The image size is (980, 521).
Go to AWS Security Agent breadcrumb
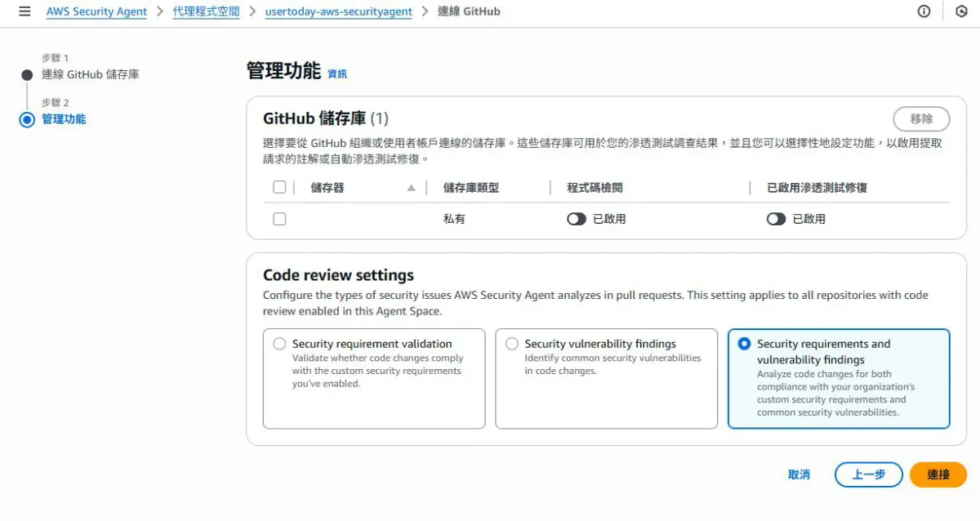point(96,11)
